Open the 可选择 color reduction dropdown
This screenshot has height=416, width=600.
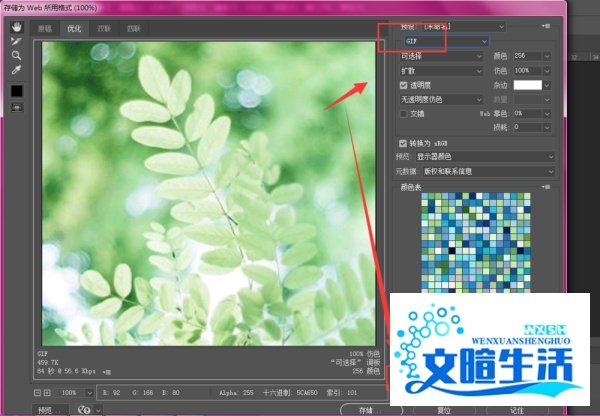441,56
